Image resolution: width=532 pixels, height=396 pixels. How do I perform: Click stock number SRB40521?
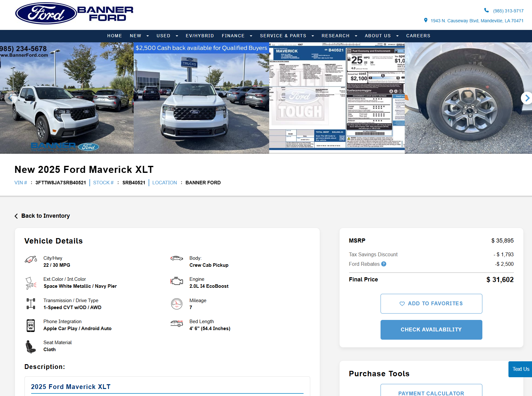[x=134, y=183]
